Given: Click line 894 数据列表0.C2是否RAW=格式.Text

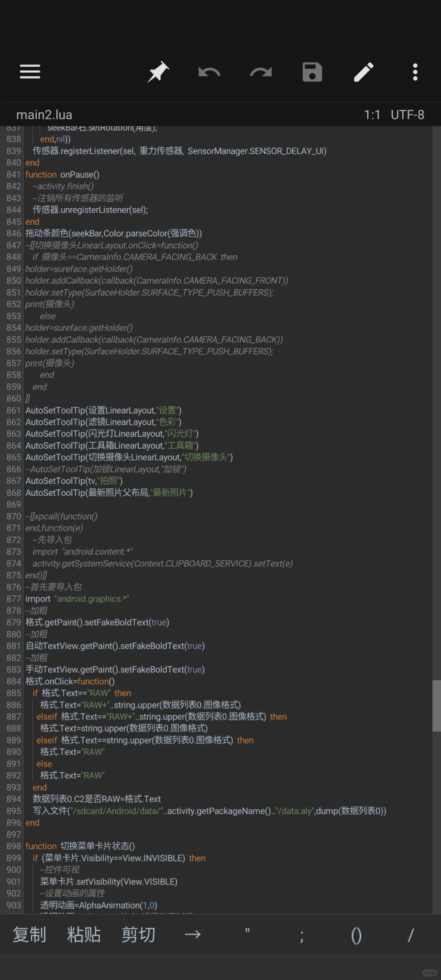Looking at the screenshot, I should tap(97, 799).
